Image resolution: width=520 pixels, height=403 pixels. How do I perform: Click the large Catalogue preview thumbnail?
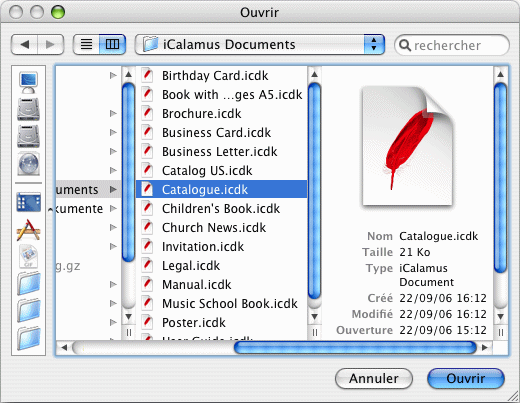407,146
